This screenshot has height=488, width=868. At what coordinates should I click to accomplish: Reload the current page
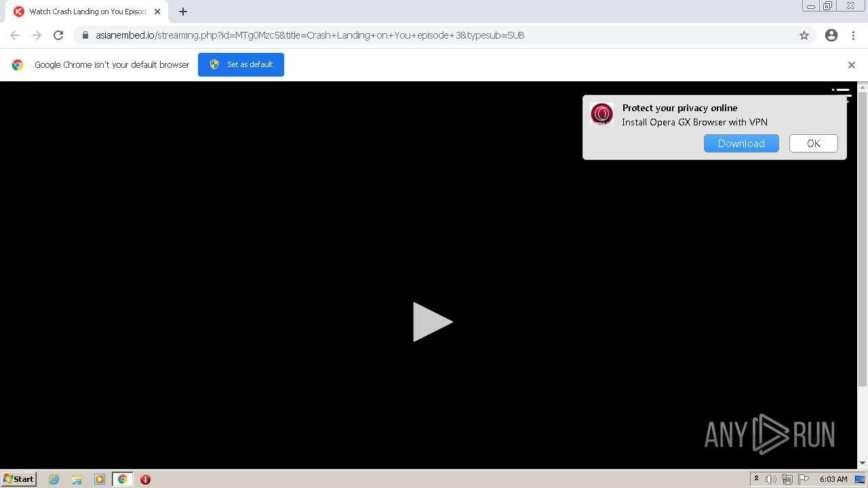(58, 35)
